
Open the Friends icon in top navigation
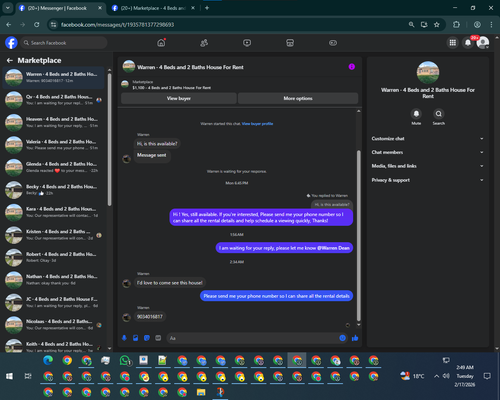[x=204, y=43]
